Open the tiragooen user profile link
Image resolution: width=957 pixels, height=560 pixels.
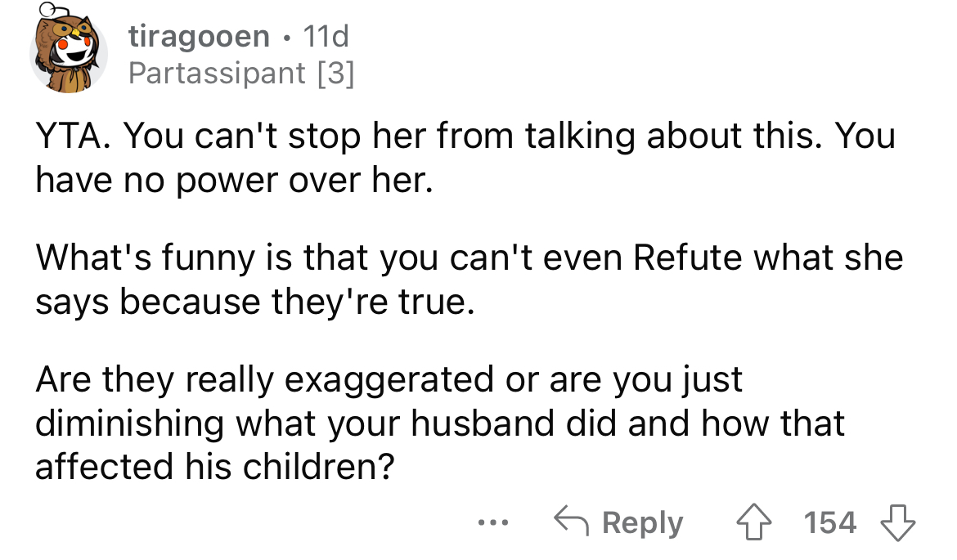200,36
